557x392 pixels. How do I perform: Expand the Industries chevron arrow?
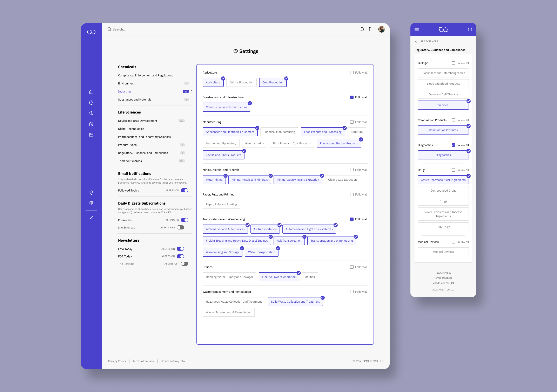(192, 91)
